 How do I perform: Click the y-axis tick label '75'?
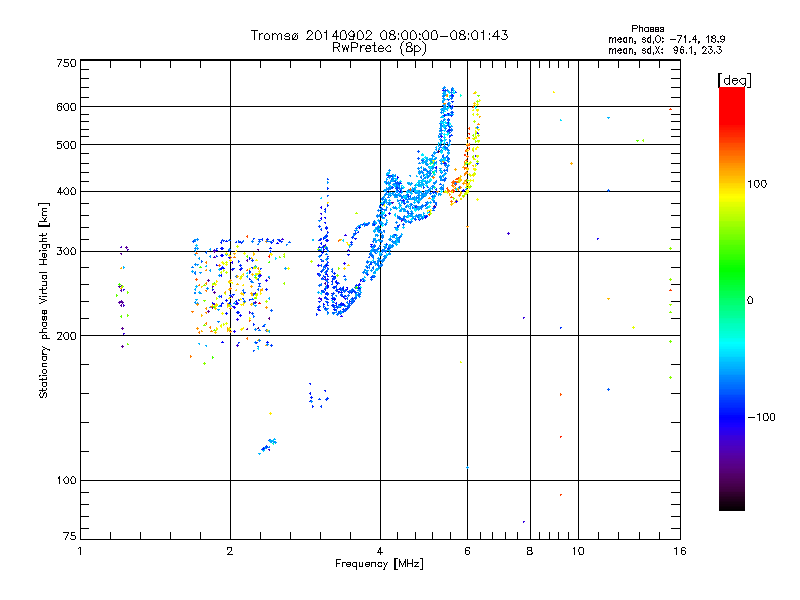tap(70, 536)
